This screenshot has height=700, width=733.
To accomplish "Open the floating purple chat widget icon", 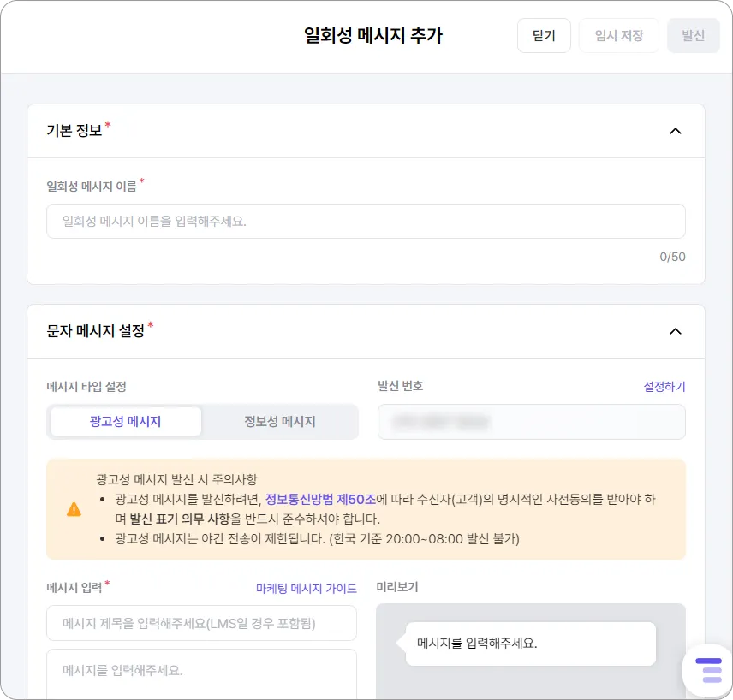I will tap(708, 671).
